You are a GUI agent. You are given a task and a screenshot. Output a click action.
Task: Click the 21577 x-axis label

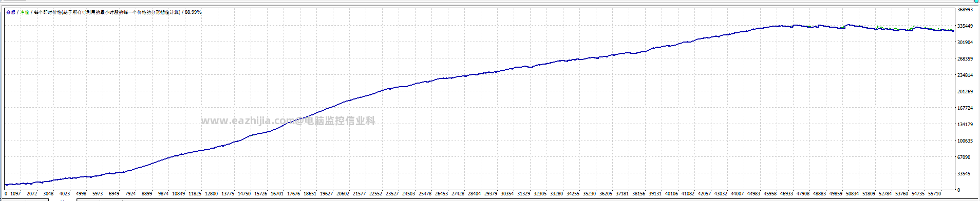(x=360, y=194)
